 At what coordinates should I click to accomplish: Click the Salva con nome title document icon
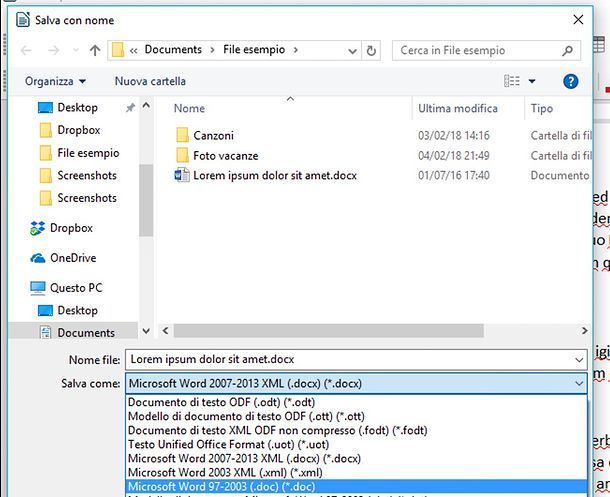pyautogui.click(x=23, y=19)
